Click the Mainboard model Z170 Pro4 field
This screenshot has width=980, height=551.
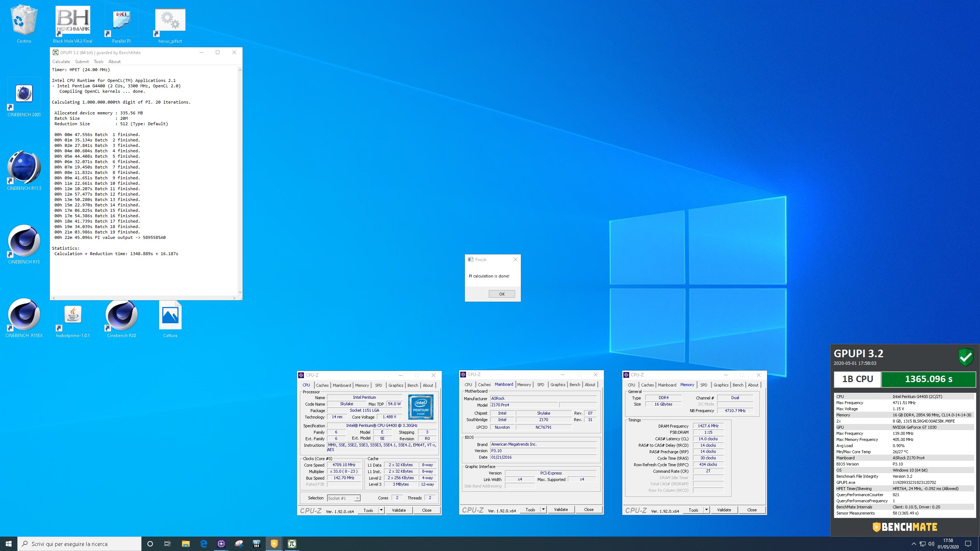[x=524, y=405]
